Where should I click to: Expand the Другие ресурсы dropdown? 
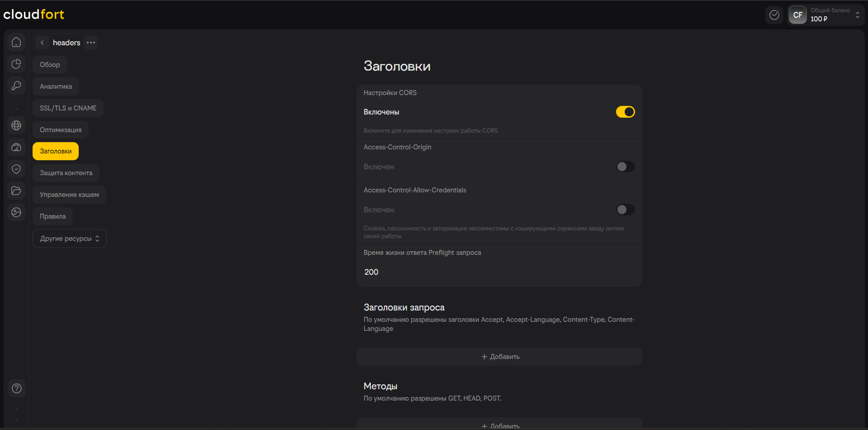pyautogui.click(x=70, y=239)
